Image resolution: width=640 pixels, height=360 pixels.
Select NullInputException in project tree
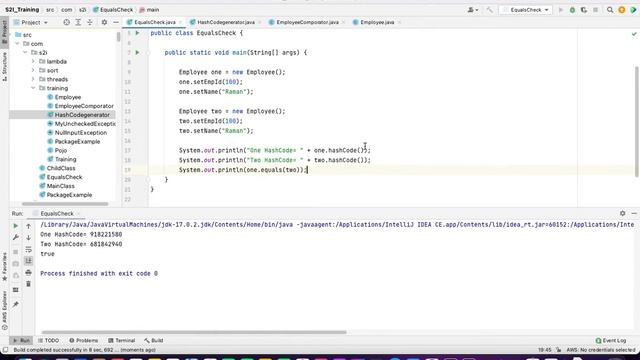(81, 133)
